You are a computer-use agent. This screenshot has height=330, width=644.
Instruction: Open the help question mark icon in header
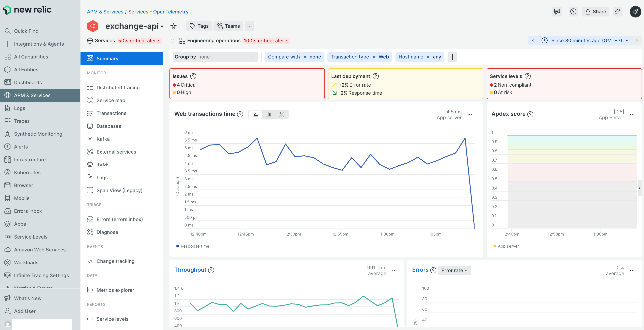(573, 12)
